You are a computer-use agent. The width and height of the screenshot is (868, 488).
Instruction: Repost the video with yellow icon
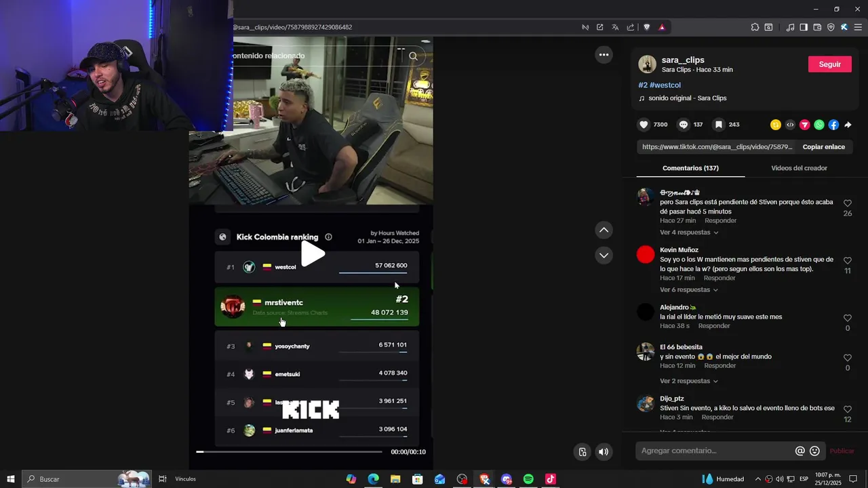click(x=776, y=125)
